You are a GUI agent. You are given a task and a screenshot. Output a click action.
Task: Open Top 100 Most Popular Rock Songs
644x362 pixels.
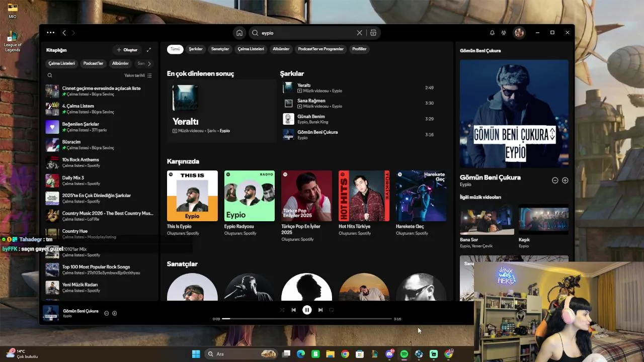[100, 269]
